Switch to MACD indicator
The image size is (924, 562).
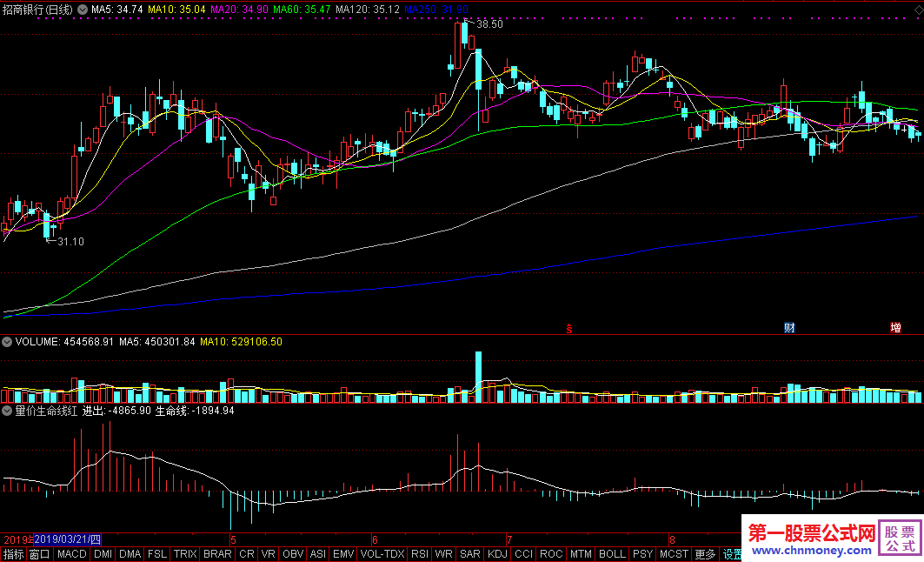[x=72, y=554]
